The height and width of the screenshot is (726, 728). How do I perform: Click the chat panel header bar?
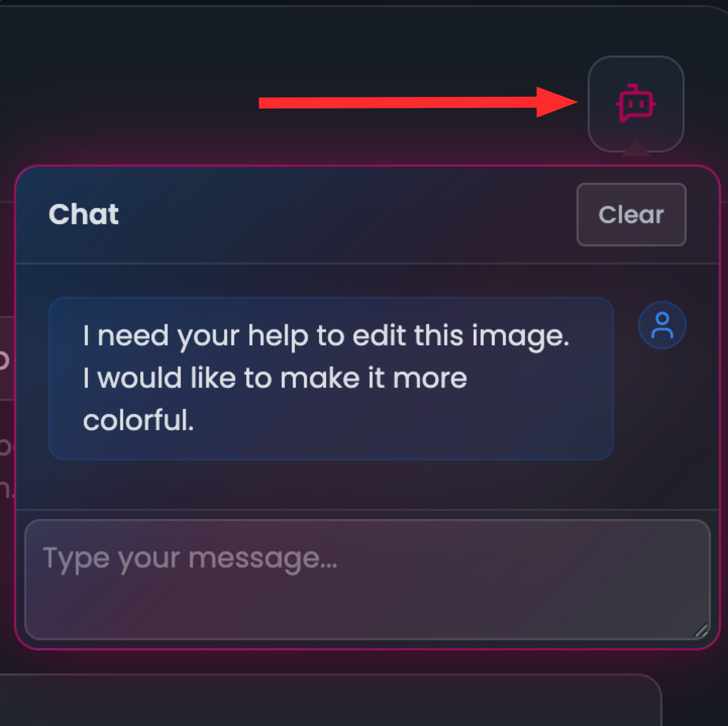tap(368, 215)
